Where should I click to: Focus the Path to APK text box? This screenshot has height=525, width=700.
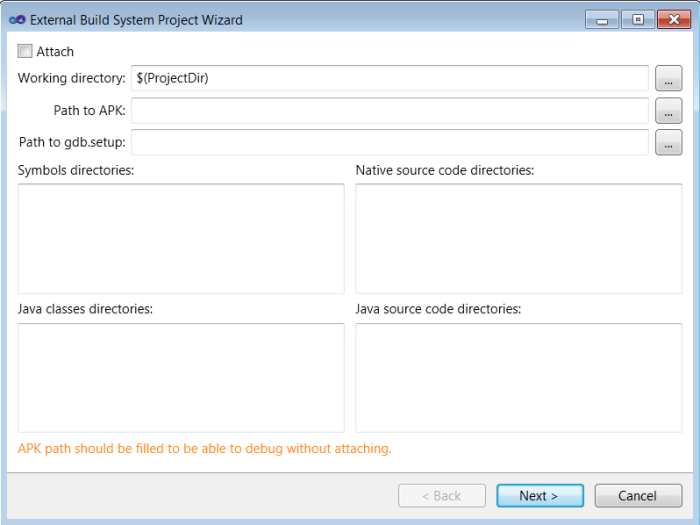coord(390,111)
